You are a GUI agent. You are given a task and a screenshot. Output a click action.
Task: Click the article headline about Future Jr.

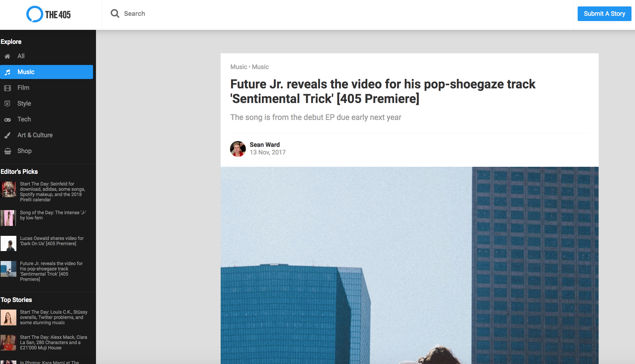tap(383, 91)
